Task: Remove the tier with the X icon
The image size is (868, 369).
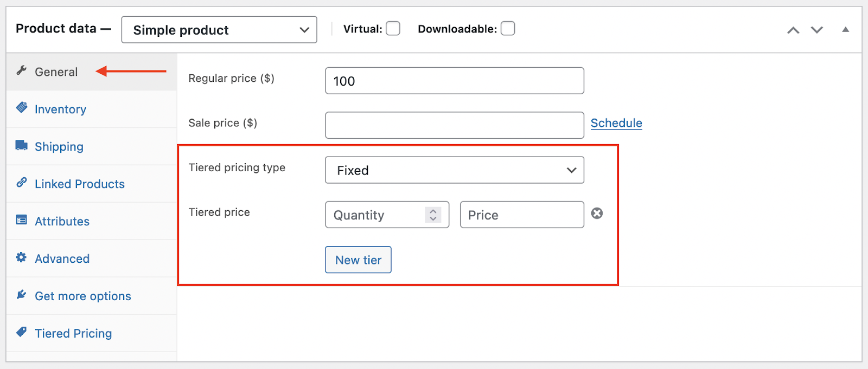Action: [597, 213]
